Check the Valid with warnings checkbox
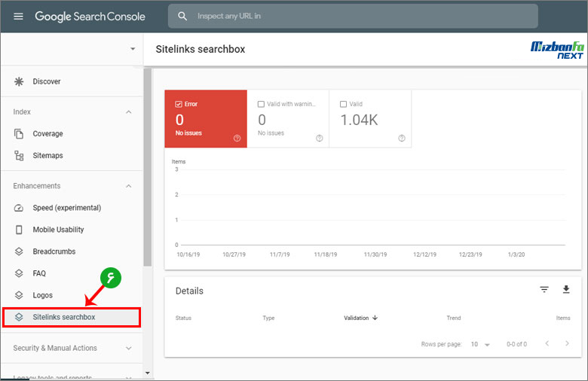Image resolution: width=588 pixels, height=381 pixels. (x=261, y=104)
